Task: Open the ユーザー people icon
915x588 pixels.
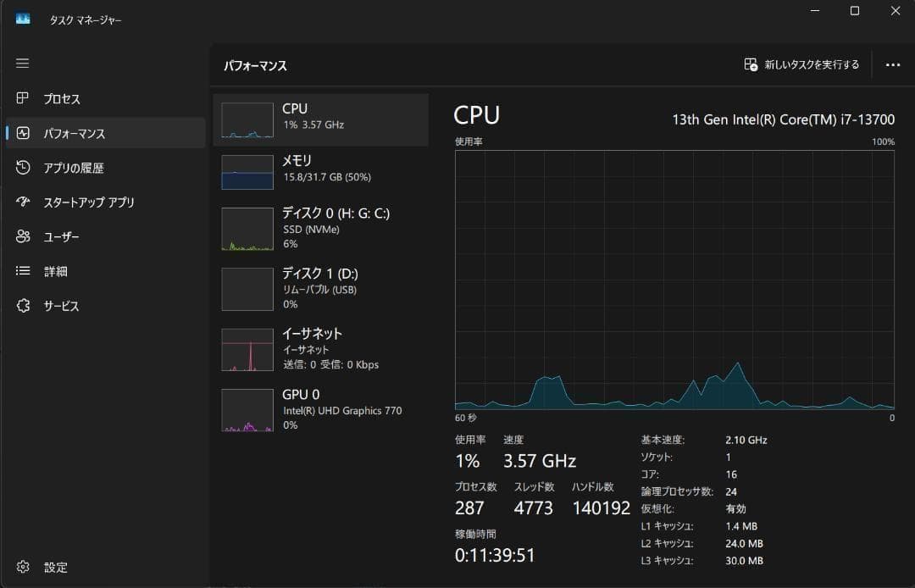Action: coord(23,236)
